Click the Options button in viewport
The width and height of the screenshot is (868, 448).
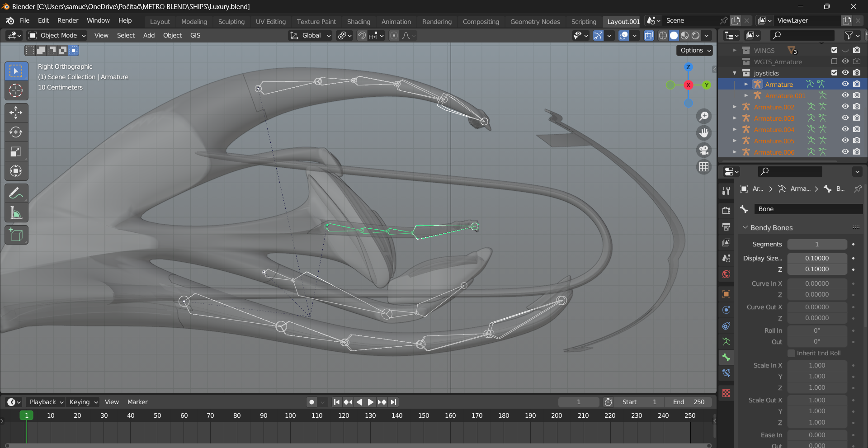(695, 50)
